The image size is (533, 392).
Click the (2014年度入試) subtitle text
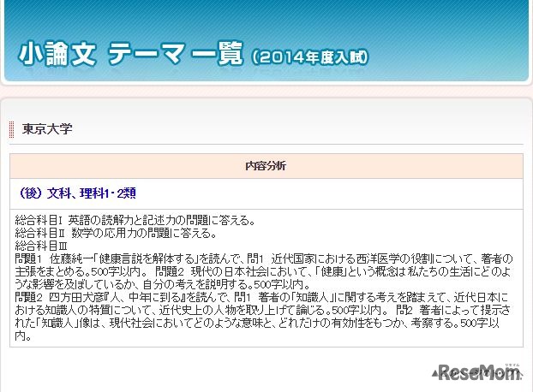(309, 57)
